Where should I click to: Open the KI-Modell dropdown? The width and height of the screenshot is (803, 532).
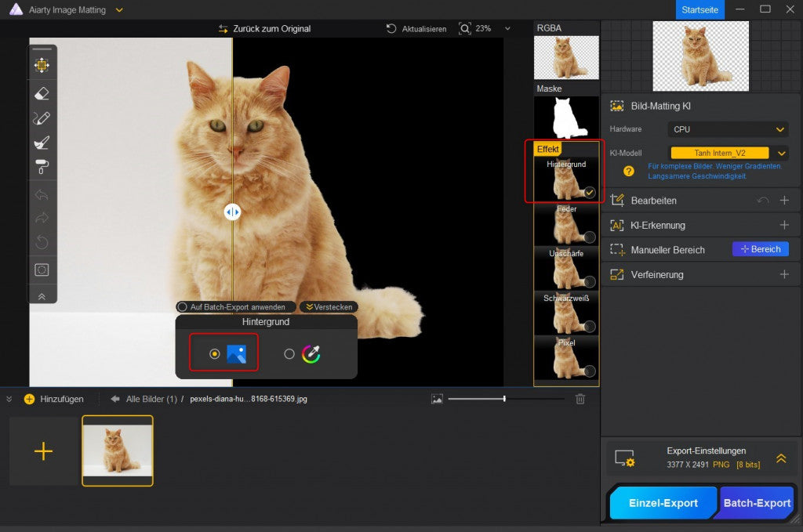click(780, 154)
